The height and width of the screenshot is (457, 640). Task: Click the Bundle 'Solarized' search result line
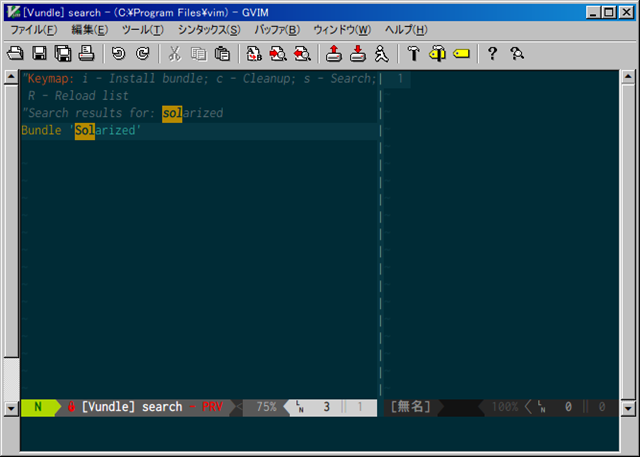(82, 131)
